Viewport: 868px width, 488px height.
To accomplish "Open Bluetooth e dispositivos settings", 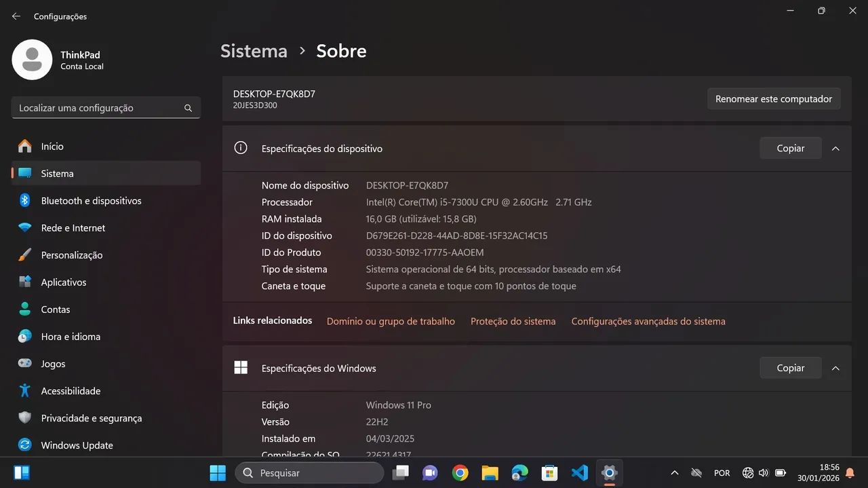I will (90, 200).
